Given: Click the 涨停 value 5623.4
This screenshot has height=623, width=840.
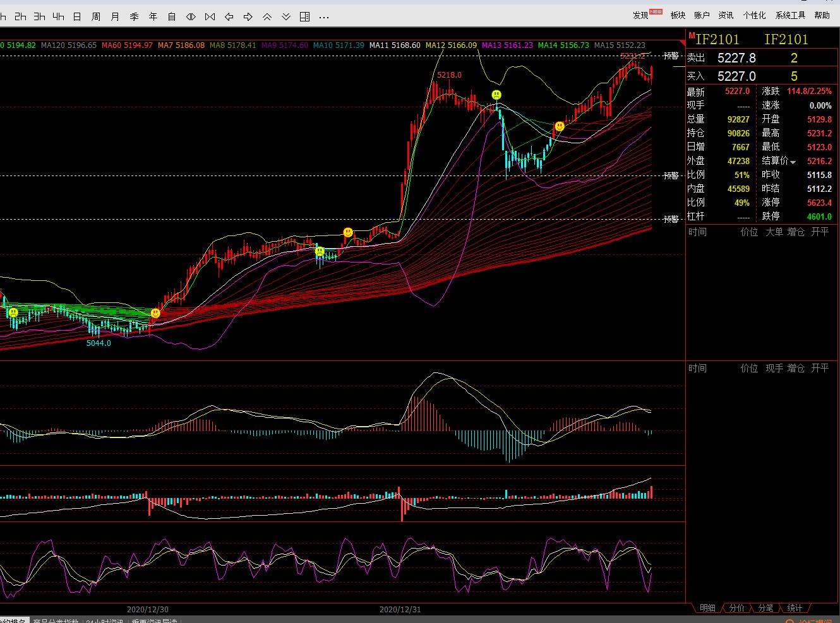Looking at the screenshot, I should pos(819,203).
